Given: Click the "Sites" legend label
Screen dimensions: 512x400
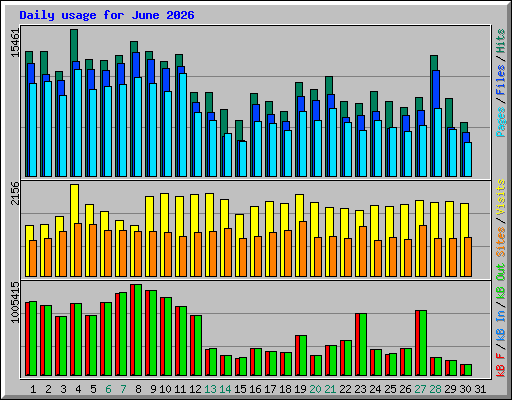Looking at the screenshot, I should click(x=501, y=242).
